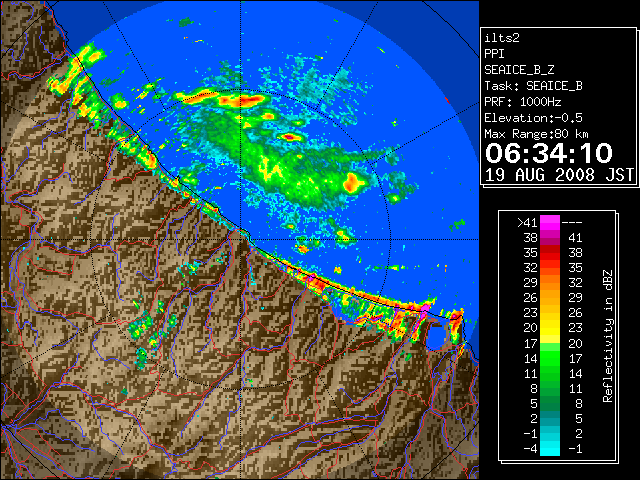Click the '---' legend label

tap(572, 223)
